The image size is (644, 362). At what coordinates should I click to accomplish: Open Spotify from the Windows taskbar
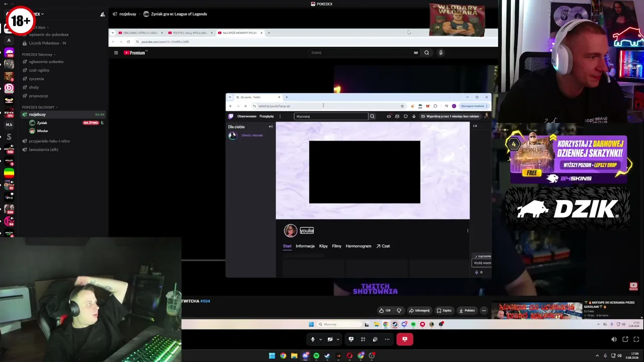[316, 356]
